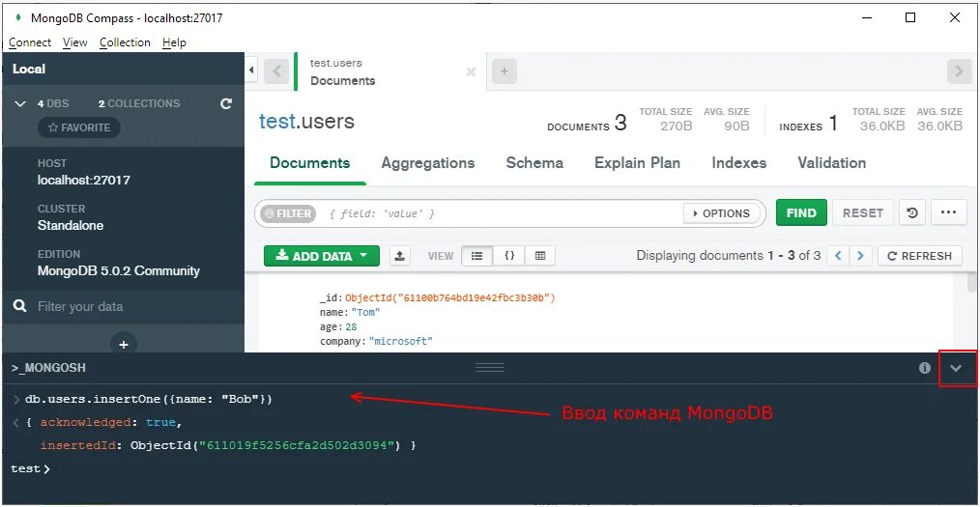Click the Filter your data field
The image size is (980, 507).
[125, 306]
